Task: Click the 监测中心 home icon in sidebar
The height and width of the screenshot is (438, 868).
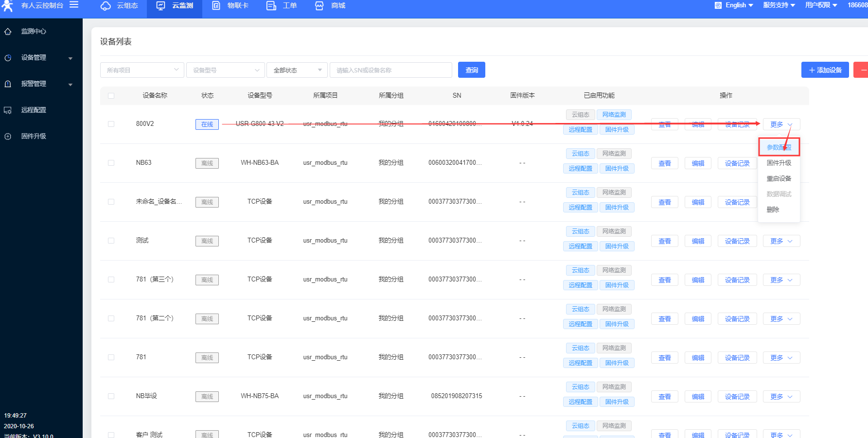Action: tap(8, 32)
